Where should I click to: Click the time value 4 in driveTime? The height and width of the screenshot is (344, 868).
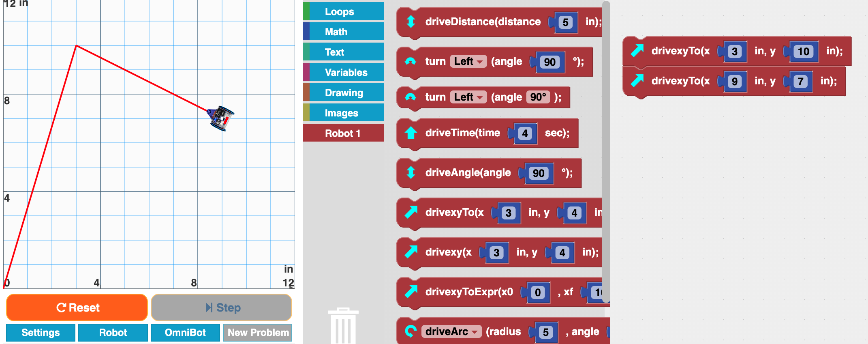pos(525,133)
